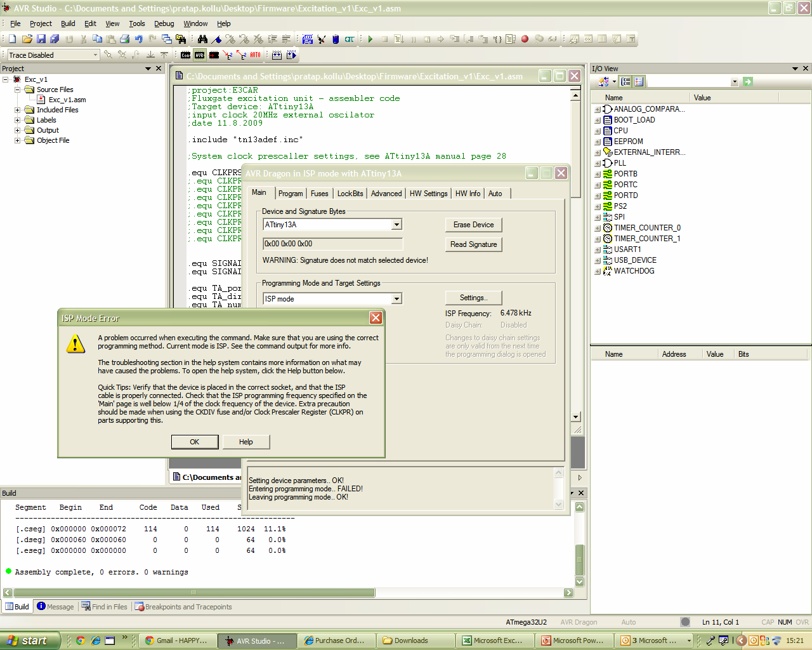Click the red breakpoint circle icon

coord(525,39)
